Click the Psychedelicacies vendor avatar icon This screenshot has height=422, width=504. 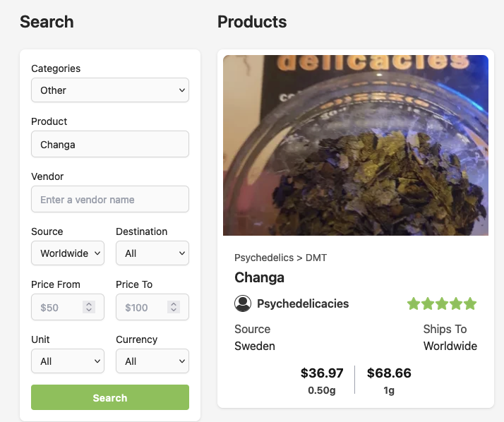coord(243,303)
